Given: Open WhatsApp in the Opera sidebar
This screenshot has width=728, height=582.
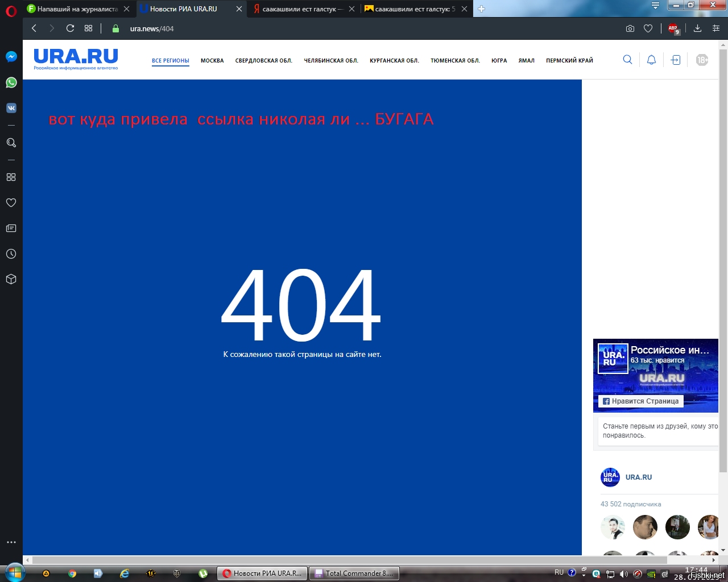Looking at the screenshot, I should point(11,82).
